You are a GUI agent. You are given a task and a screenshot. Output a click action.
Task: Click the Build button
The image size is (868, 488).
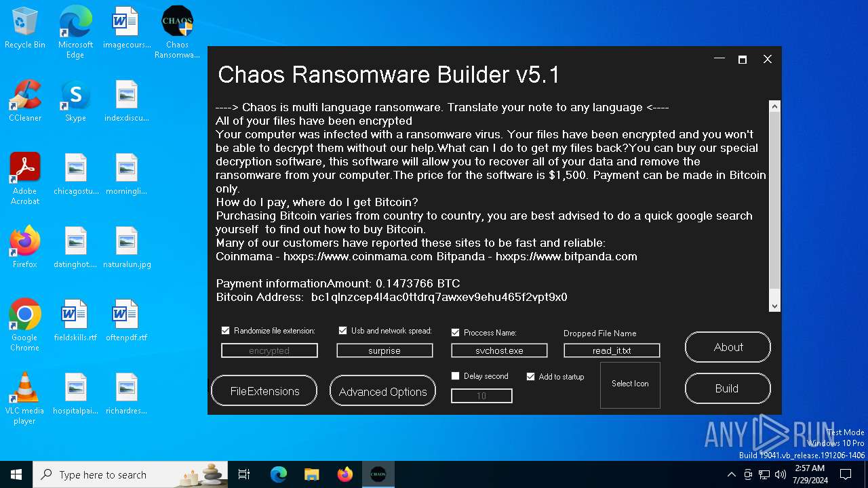tap(728, 388)
